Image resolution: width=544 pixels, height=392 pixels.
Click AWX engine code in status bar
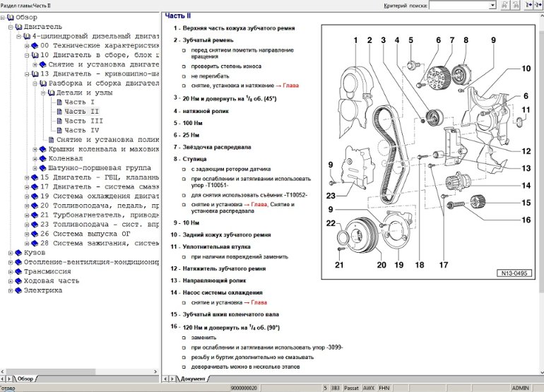369,388
